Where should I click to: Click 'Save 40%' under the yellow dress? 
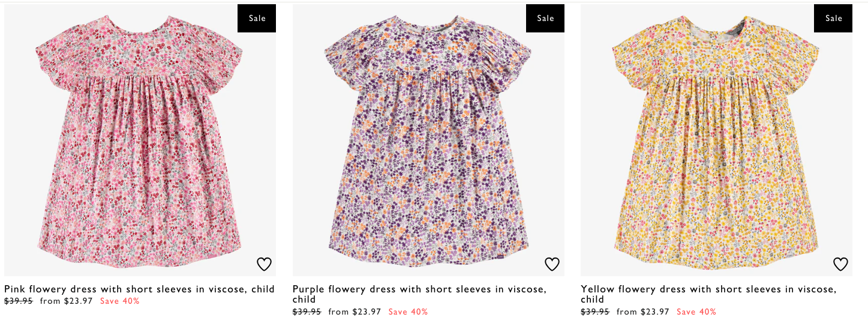[x=696, y=312]
